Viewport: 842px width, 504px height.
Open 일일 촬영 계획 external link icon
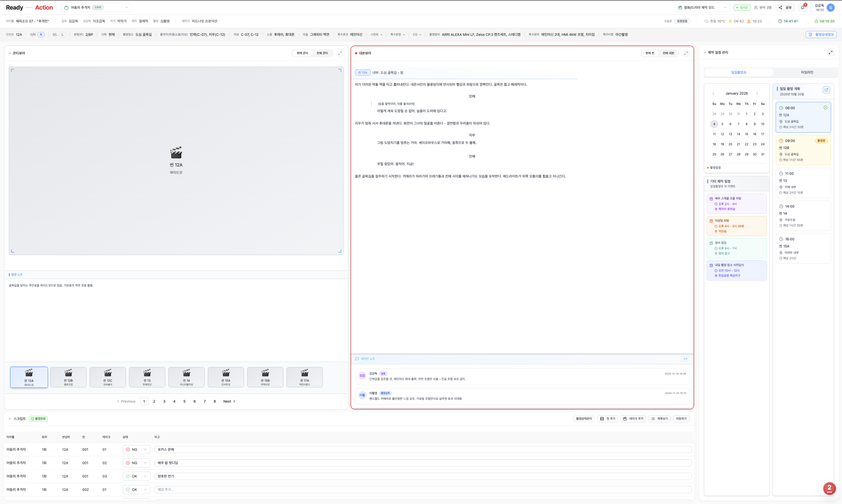(826, 90)
